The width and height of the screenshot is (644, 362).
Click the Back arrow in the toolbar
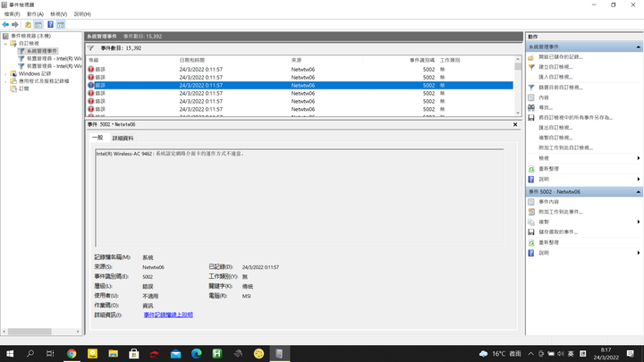pyautogui.click(x=5, y=25)
